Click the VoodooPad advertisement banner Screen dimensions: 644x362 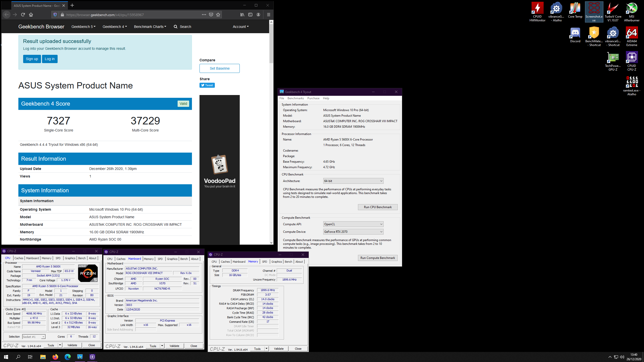tap(220, 170)
